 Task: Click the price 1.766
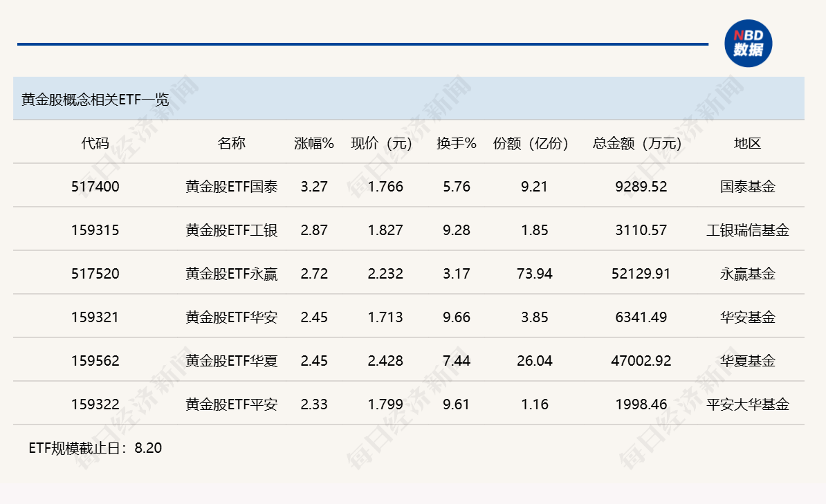pos(385,187)
